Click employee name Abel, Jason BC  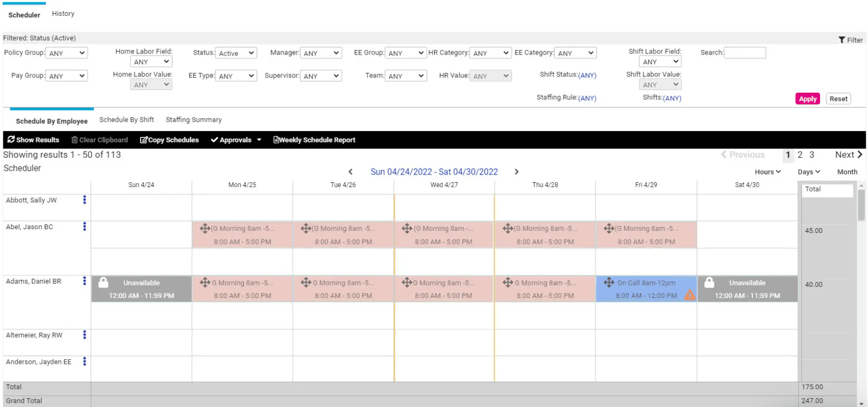[x=29, y=227]
